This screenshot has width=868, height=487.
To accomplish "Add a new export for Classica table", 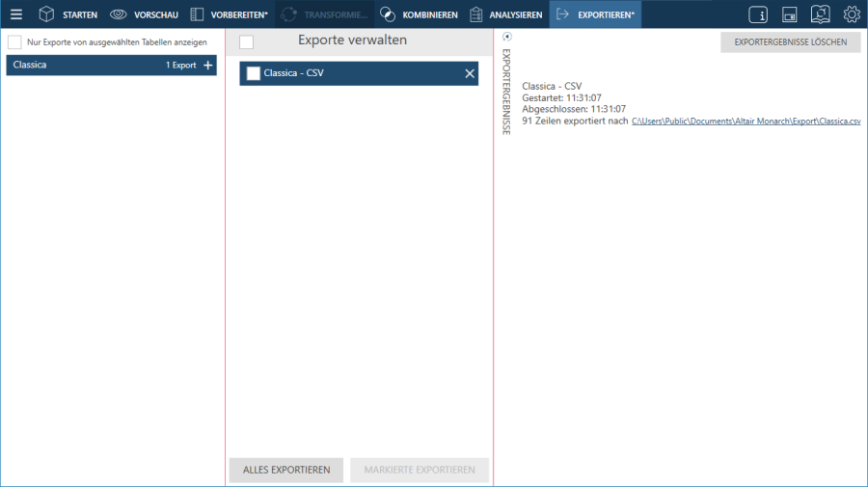I will click(x=207, y=66).
